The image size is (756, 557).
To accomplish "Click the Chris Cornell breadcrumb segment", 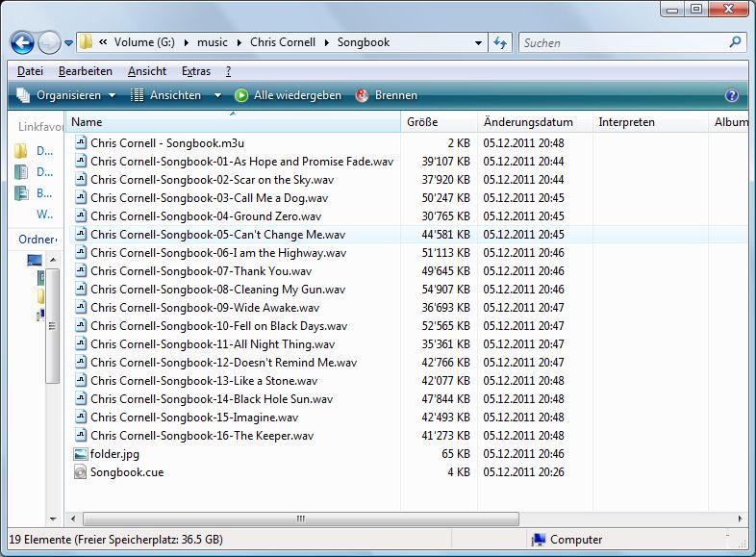I will click(282, 42).
